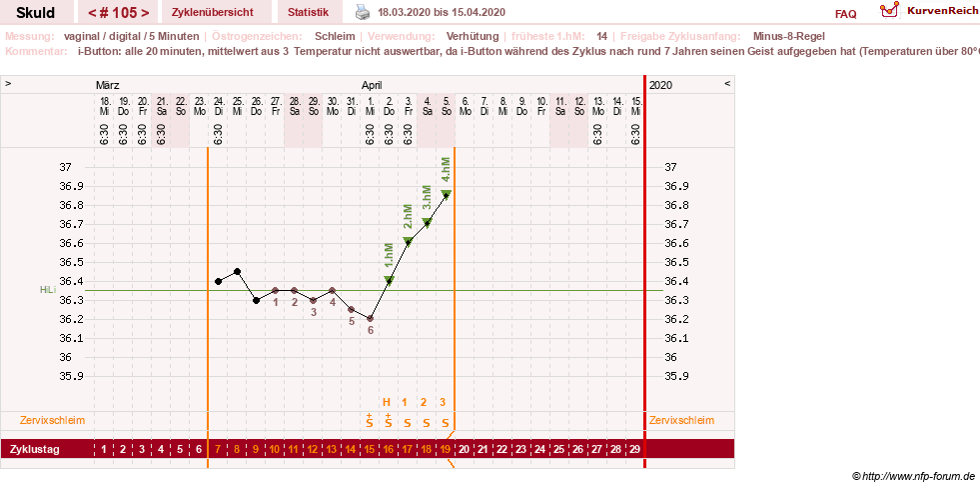Viewport: 980px width, 488px height.
Task: Click date range 18.03.2020 bis 15.04.2020
Action: coord(442,13)
